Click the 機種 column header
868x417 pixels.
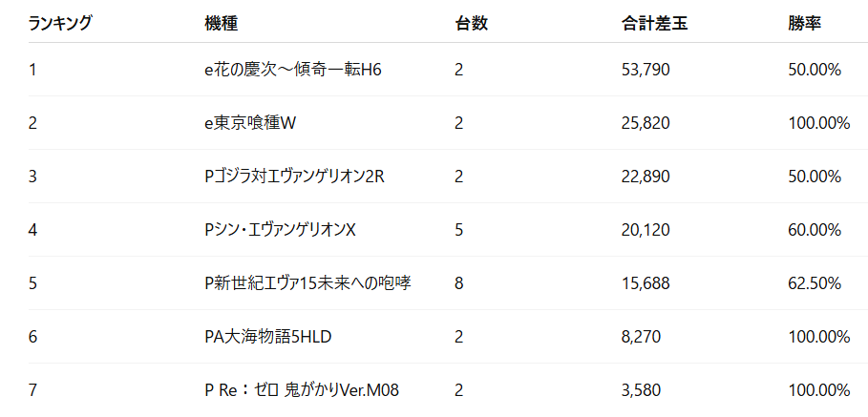click(x=220, y=24)
